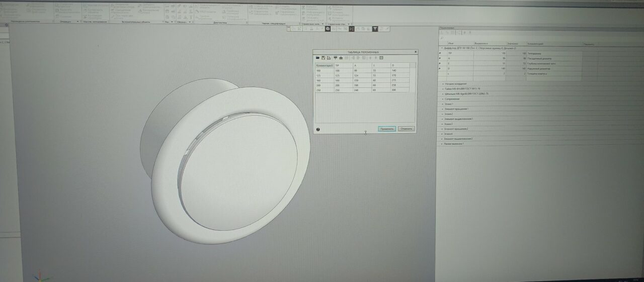Select the Сопряжения item in variables tree
Viewport: 644px width, 282px height.
click(453, 99)
